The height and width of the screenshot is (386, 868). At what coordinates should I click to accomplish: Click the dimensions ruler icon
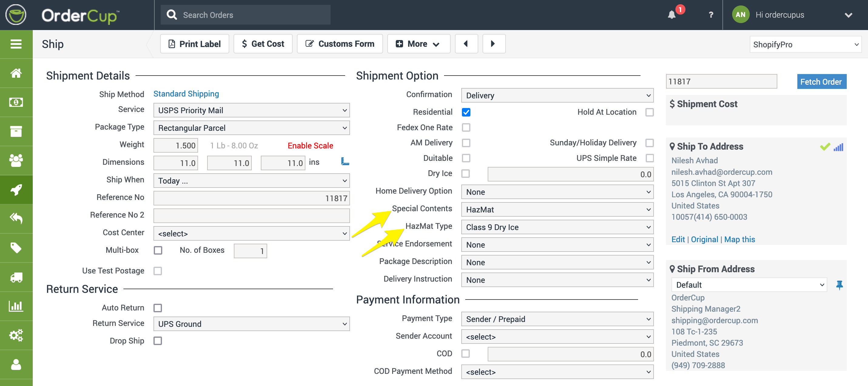click(345, 162)
